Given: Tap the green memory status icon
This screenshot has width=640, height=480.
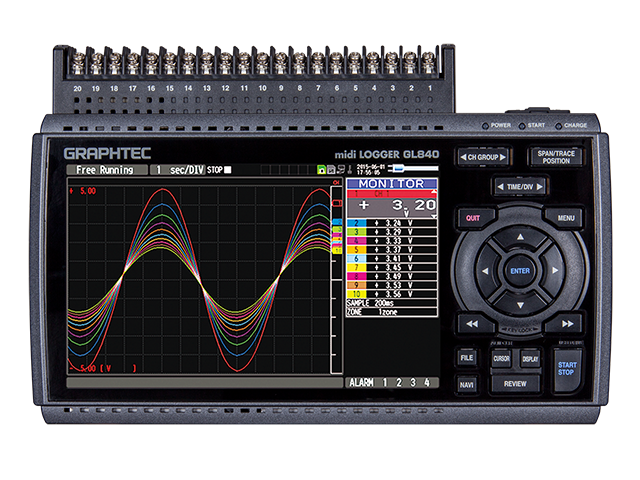Looking at the screenshot, I should pos(321,170).
